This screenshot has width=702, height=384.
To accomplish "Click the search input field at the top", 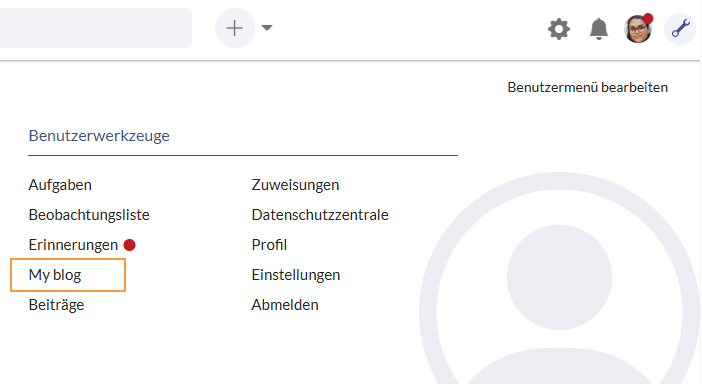I will [96, 28].
